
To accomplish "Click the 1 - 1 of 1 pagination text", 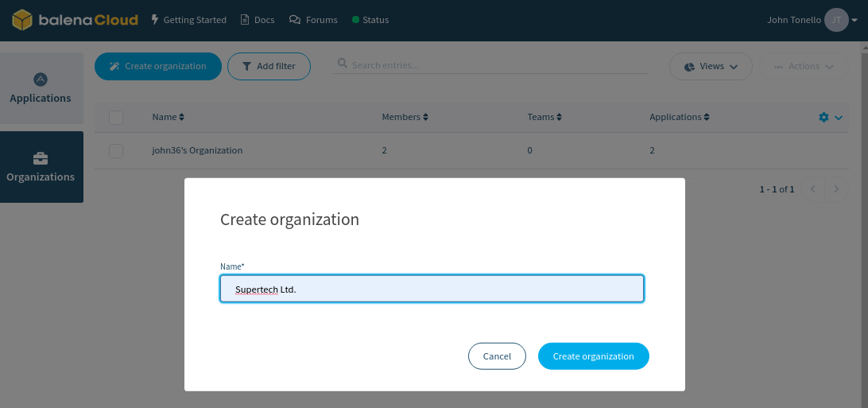I will click(x=777, y=189).
